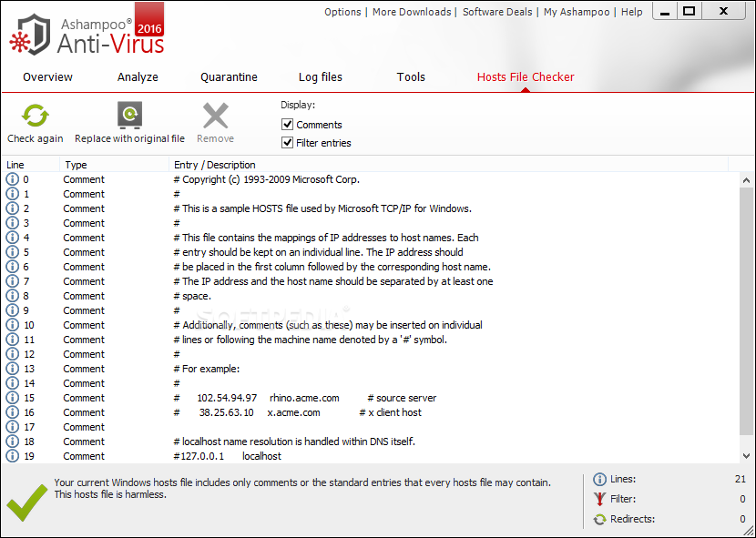Open the Log files tab
The image size is (756, 538).
(x=321, y=77)
